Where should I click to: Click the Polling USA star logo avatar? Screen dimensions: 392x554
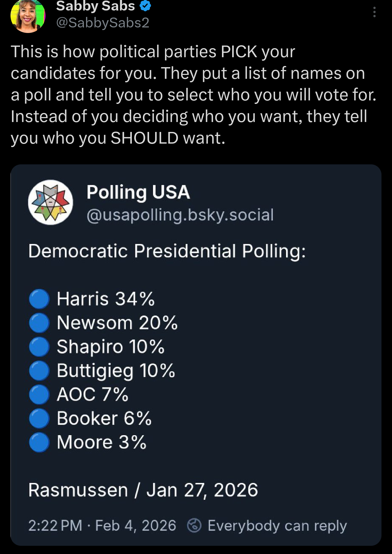click(x=50, y=202)
